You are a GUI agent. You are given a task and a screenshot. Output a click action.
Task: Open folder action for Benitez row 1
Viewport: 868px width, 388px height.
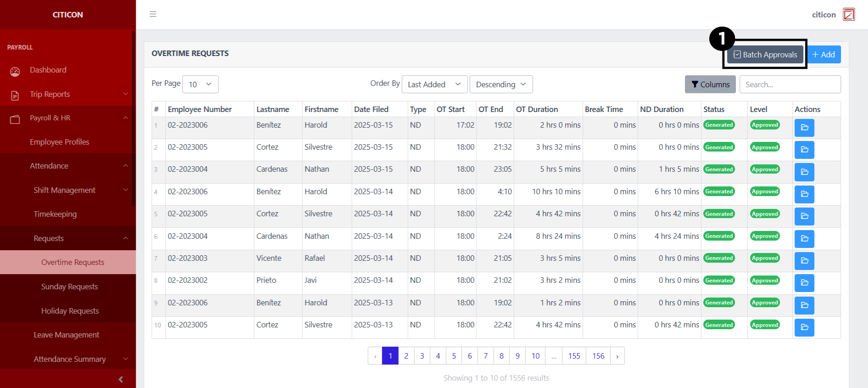(804, 128)
